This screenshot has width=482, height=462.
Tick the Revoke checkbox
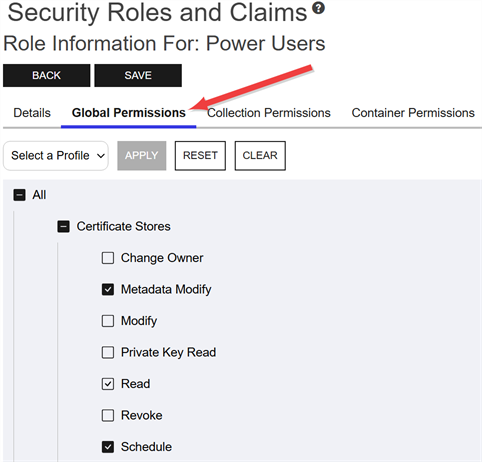108,415
